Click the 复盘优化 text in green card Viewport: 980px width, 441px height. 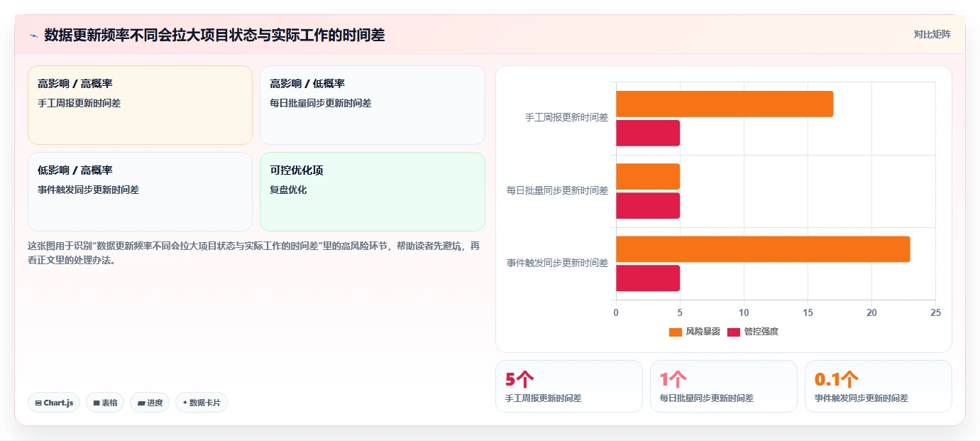point(288,190)
